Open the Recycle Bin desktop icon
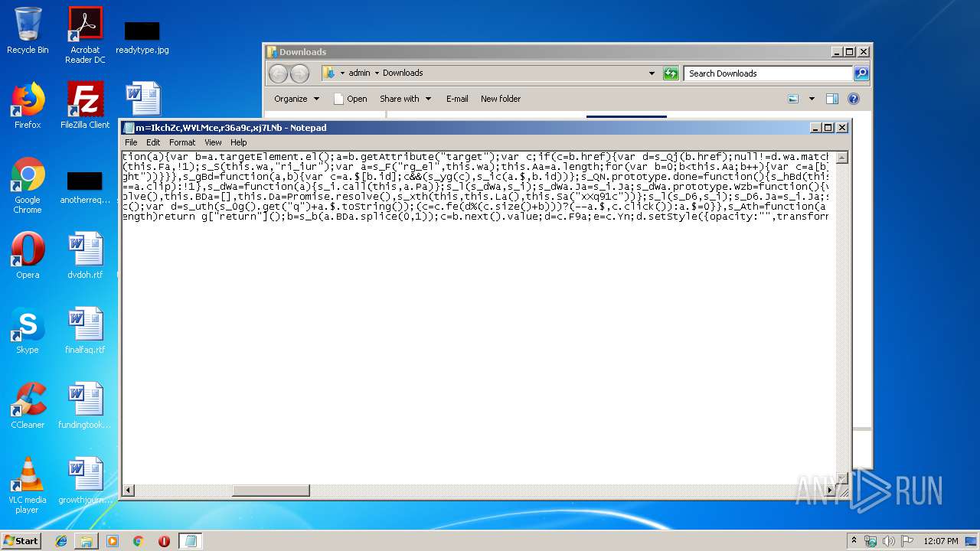This screenshot has width=980, height=551. coord(28,31)
